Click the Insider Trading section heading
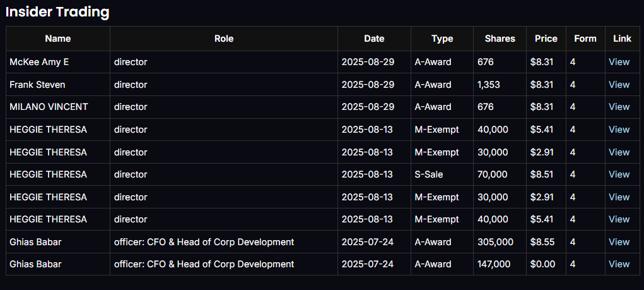 tap(57, 12)
